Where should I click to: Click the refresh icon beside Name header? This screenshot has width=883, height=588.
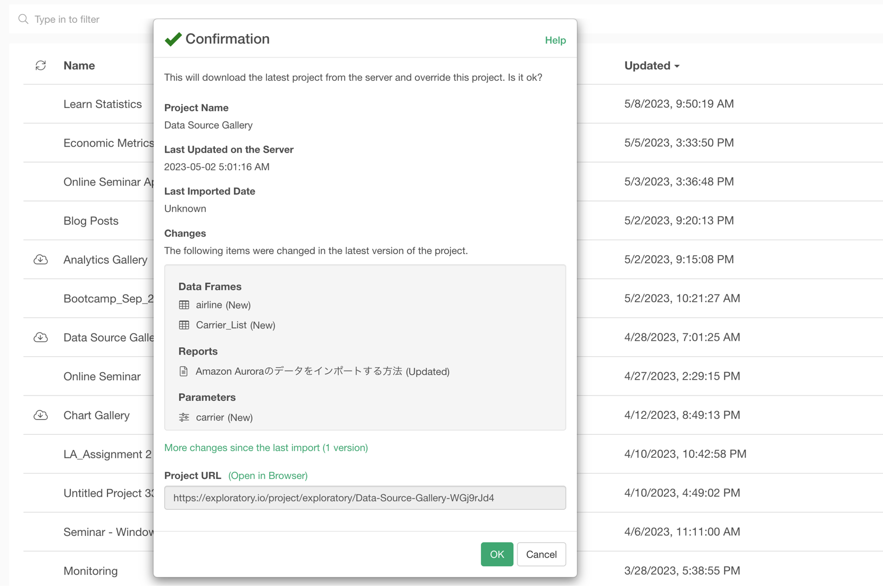pyautogui.click(x=40, y=65)
